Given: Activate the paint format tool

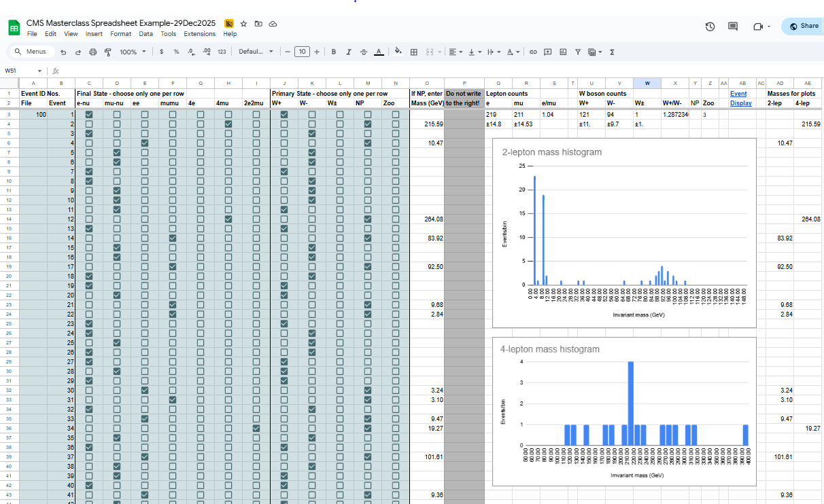Looking at the screenshot, I should 108,52.
